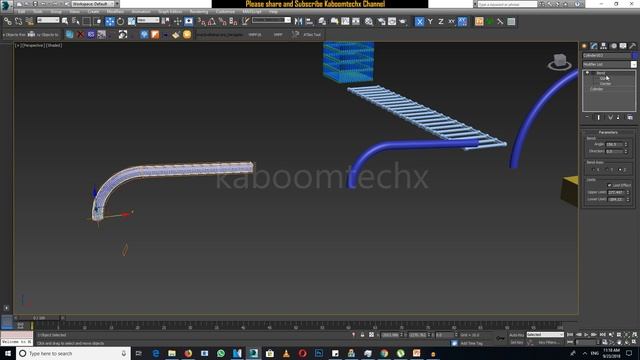
Task: Select the Bind to Space Warp tool
Action: [29, 21]
